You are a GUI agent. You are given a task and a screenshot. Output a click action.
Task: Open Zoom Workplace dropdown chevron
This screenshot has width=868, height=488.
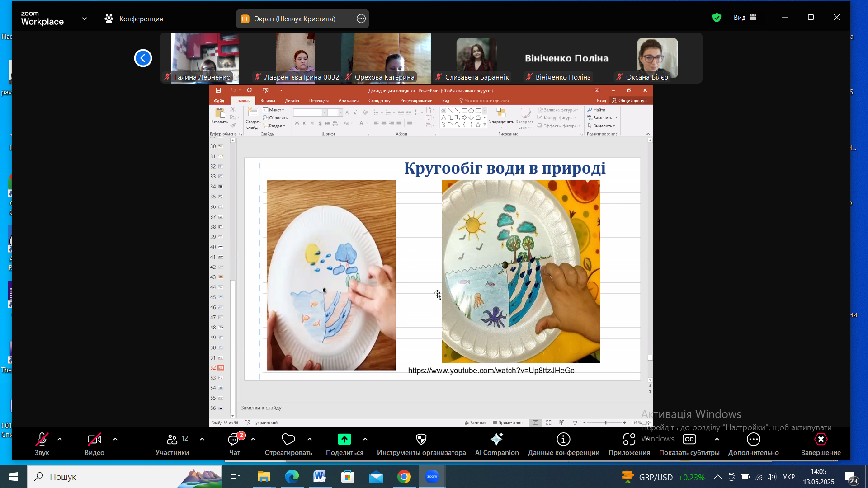[x=85, y=19]
